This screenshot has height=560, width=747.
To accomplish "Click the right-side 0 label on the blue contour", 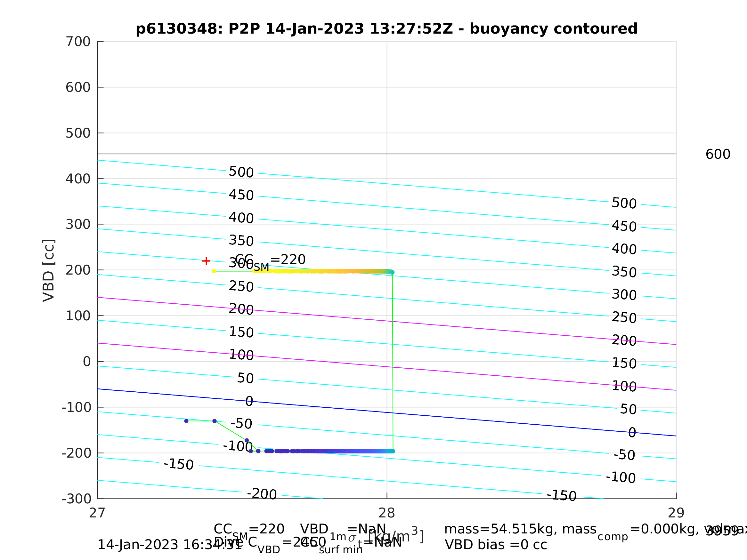I will click(x=632, y=432).
